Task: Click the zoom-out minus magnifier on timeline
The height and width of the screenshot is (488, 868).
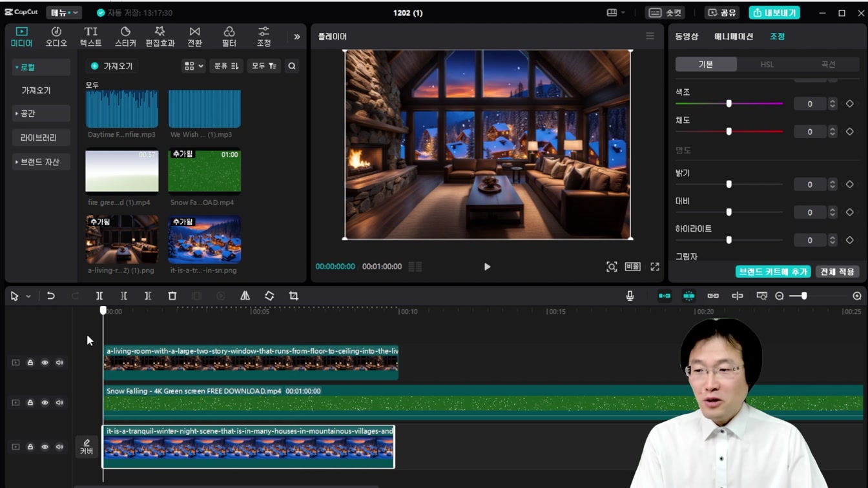Action: click(780, 296)
